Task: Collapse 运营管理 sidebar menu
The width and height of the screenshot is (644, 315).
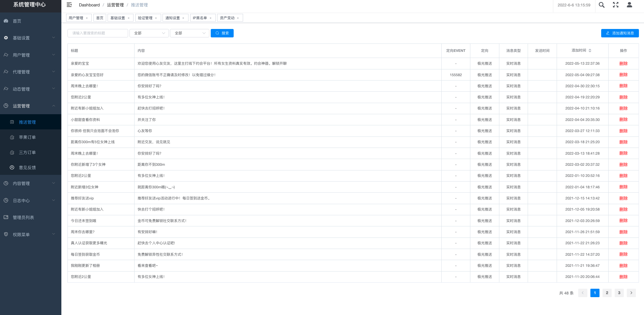Action: [x=54, y=106]
